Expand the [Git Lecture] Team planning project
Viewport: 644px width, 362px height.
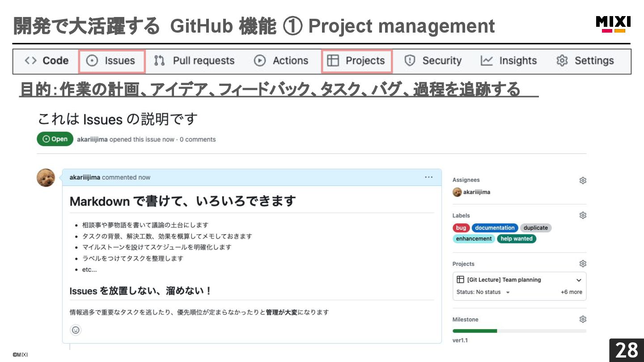[x=579, y=280]
